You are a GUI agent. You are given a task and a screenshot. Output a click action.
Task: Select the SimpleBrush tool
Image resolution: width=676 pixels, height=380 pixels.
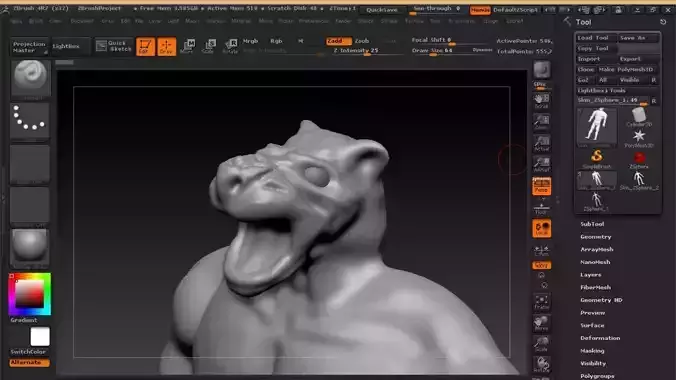(x=597, y=159)
